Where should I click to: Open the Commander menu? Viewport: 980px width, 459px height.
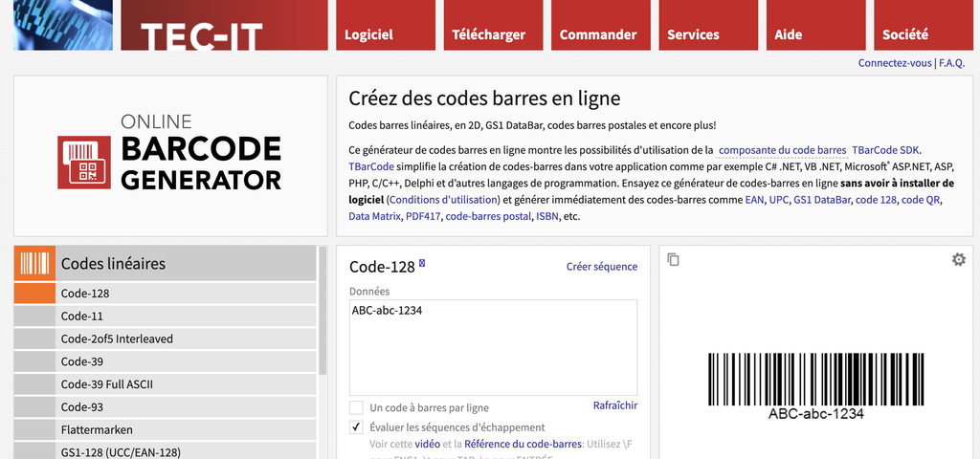[601, 25]
